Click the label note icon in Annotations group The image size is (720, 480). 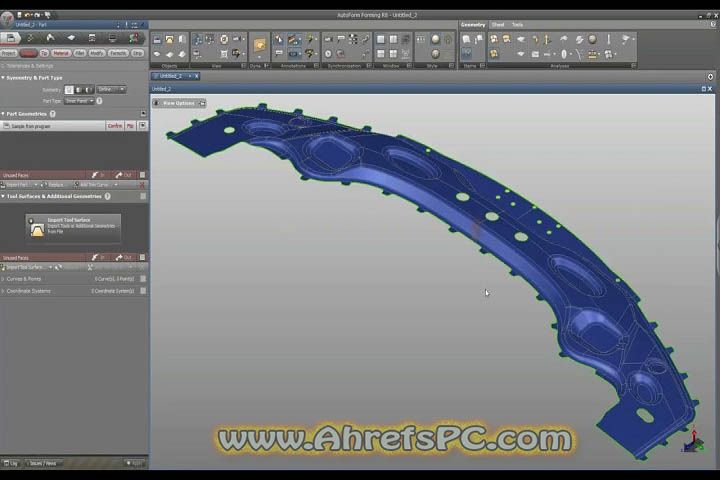pos(279,54)
